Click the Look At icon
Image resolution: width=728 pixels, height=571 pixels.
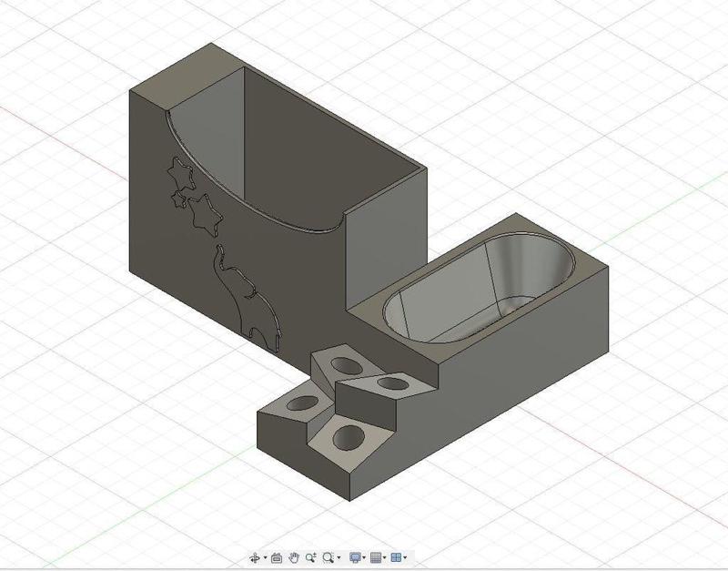pos(277,557)
